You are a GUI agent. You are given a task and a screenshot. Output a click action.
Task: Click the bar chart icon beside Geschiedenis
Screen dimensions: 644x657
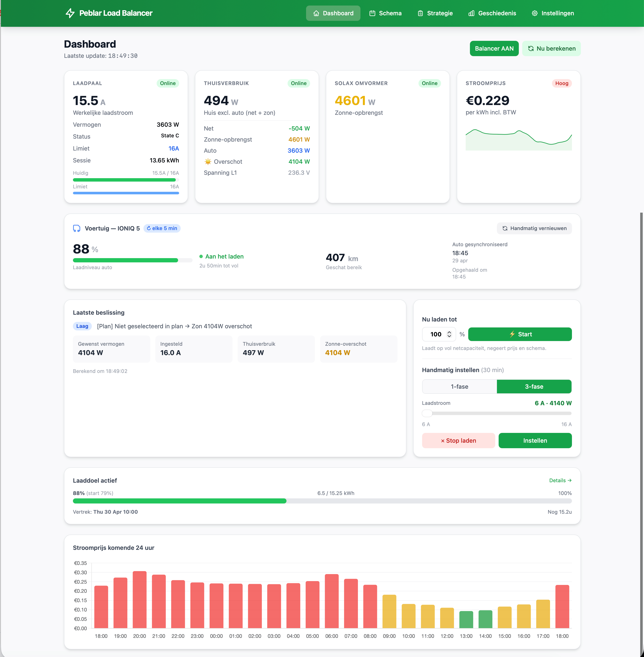click(471, 13)
